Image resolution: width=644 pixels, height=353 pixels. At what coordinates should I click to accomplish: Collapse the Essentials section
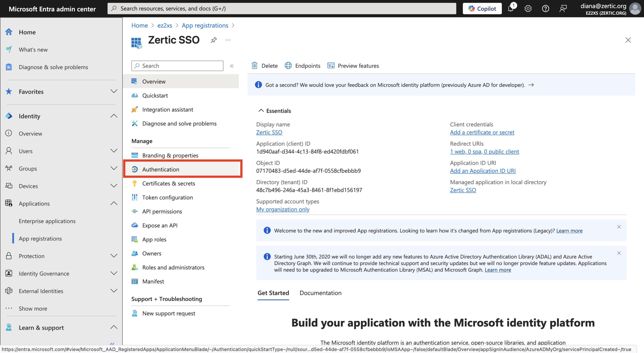pos(261,111)
